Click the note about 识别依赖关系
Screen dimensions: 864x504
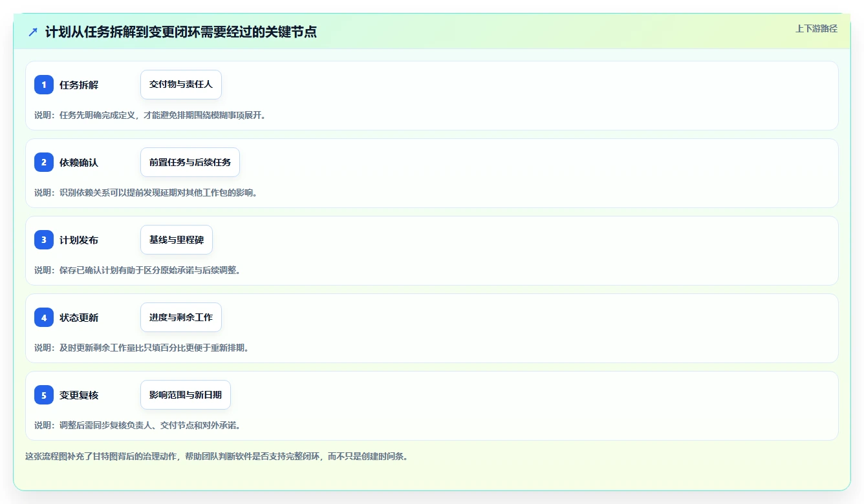[146, 193]
